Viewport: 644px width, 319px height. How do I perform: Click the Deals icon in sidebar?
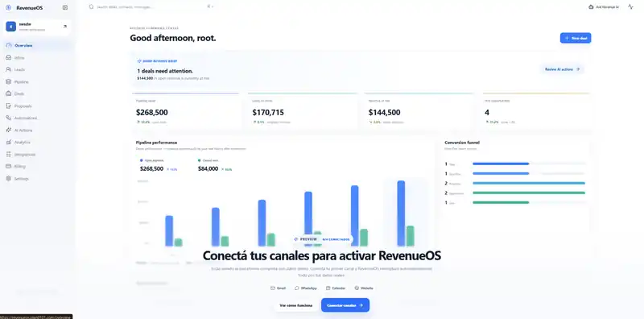9,93
